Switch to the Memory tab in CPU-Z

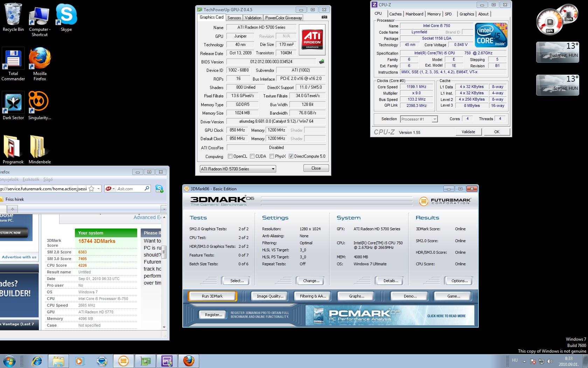click(434, 14)
